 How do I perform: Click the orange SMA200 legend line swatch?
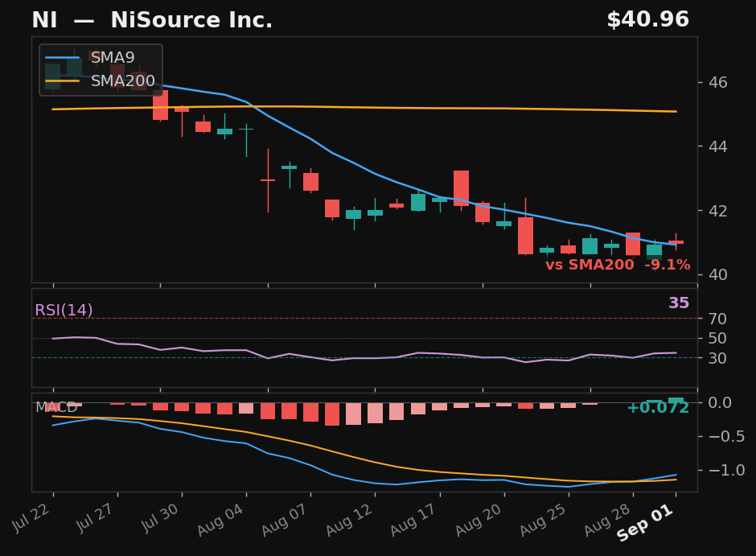[x=62, y=81]
